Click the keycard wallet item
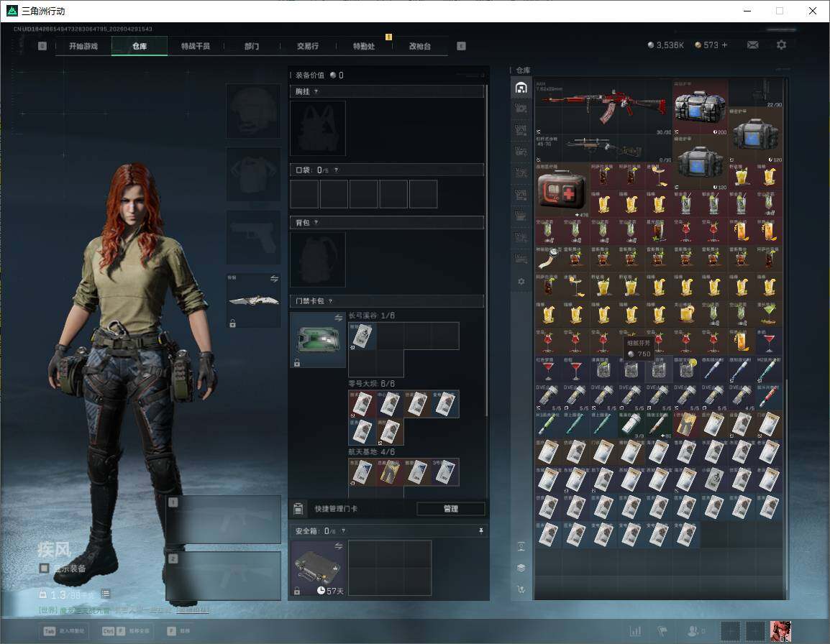The width and height of the screenshot is (830, 644). [x=318, y=340]
